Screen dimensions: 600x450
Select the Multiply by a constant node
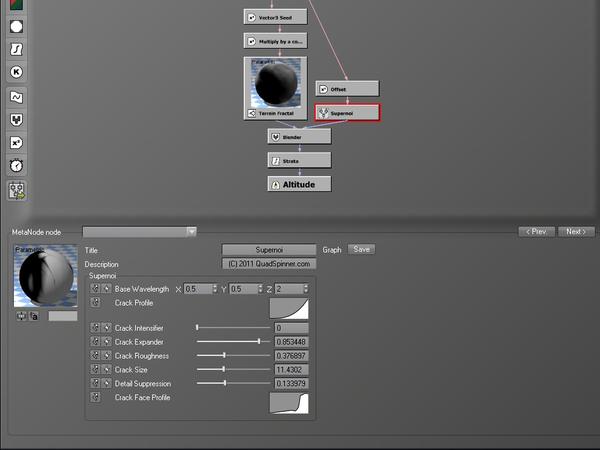(x=276, y=41)
